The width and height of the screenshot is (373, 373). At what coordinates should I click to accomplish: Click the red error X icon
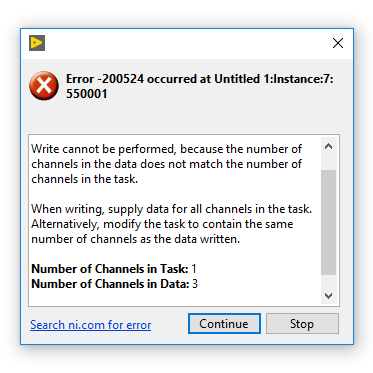click(x=44, y=86)
